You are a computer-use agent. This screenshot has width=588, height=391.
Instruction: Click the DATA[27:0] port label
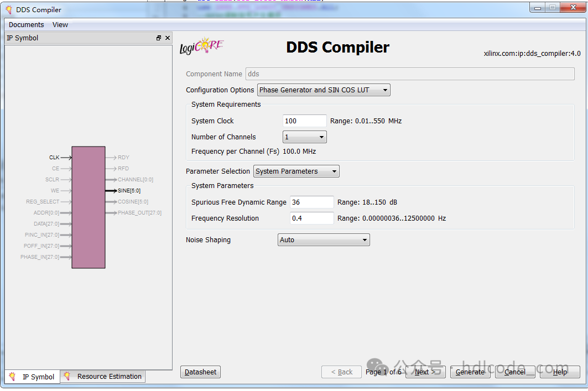46,224
